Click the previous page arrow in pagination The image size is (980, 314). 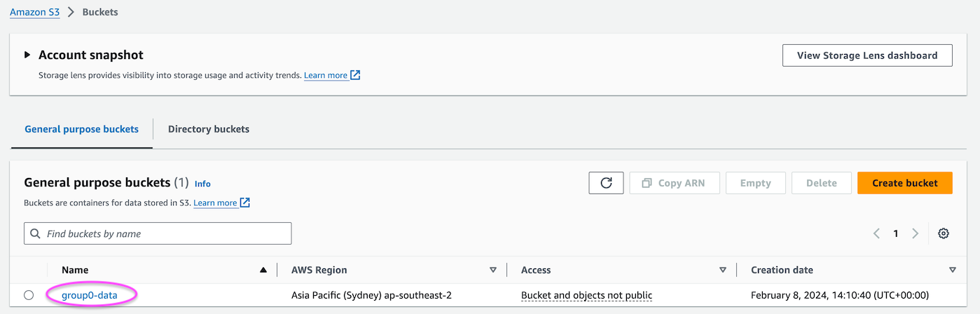(x=876, y=233)
